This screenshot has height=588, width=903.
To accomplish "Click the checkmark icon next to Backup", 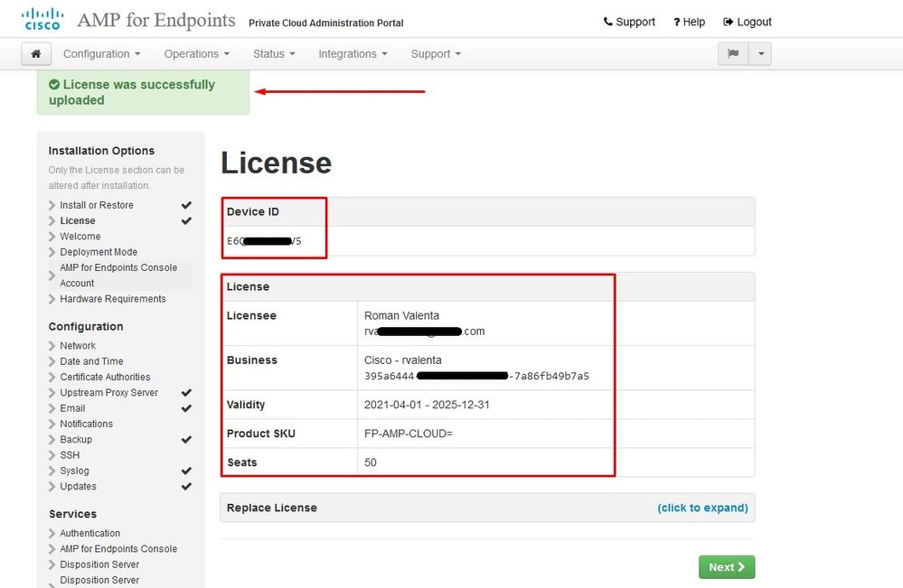I will tap(186, 440).
